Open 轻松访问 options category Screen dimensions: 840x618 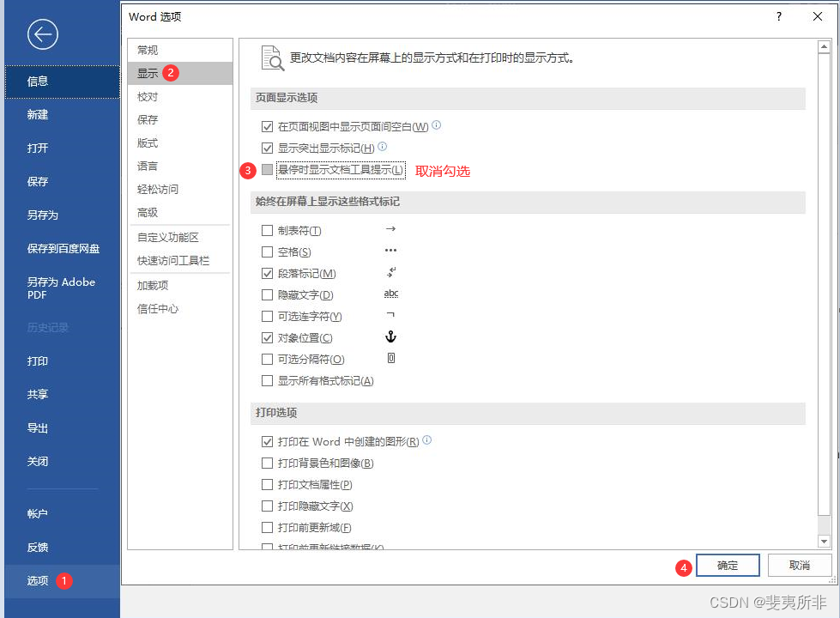point(180,189)
